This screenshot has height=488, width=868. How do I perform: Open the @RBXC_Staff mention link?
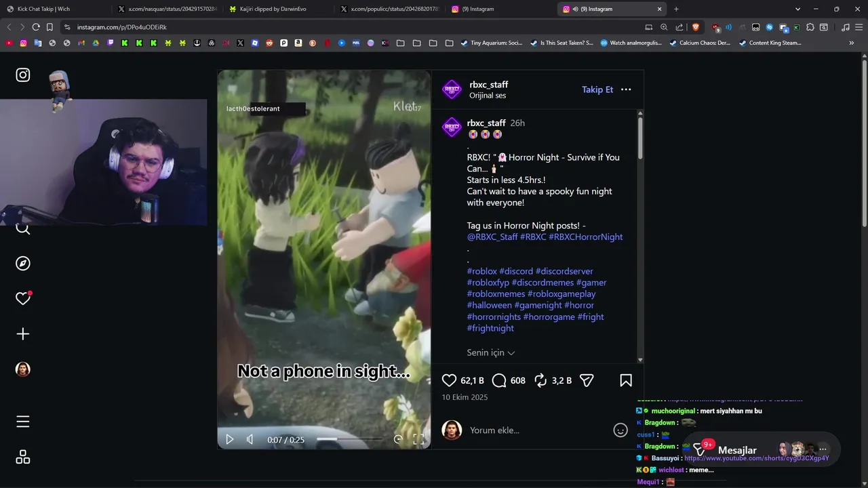click(x=492, y=237)
